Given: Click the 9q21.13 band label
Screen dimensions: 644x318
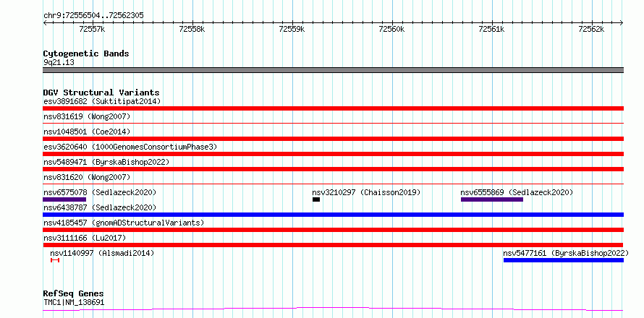Looking at the screenshot, I should click(x=59, y=63).
